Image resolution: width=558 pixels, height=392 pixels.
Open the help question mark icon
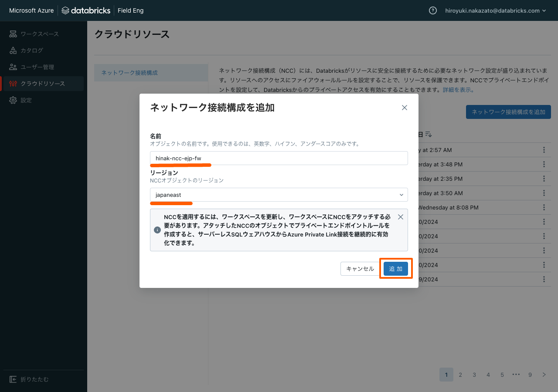pos(433,10)
